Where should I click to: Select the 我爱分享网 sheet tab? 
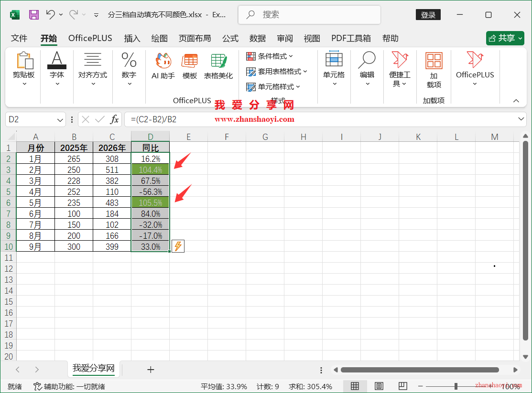[94, 368]
